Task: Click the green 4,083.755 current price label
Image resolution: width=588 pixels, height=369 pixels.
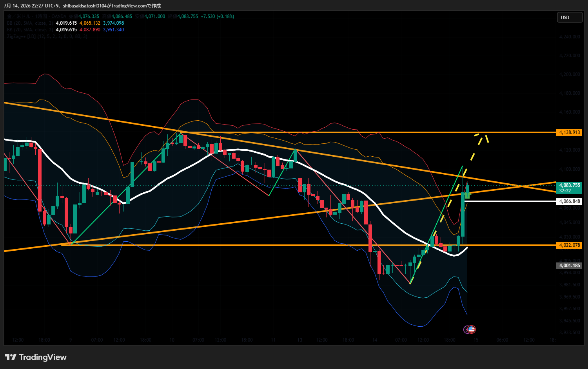Action: click(569, 188)
